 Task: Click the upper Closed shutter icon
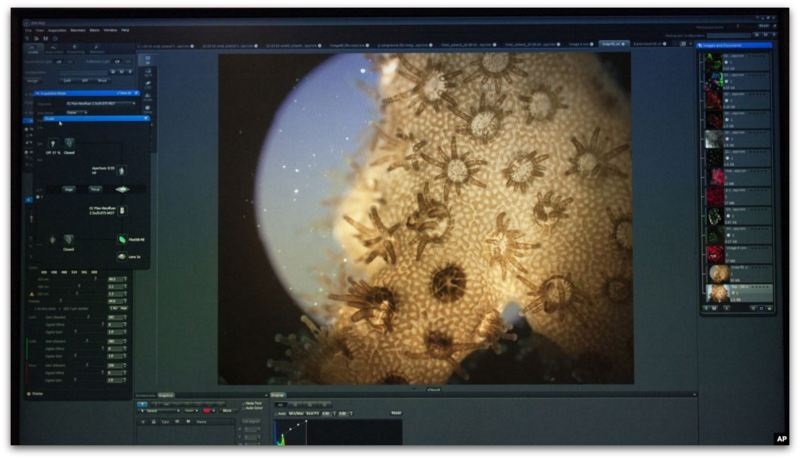[69, 143]
